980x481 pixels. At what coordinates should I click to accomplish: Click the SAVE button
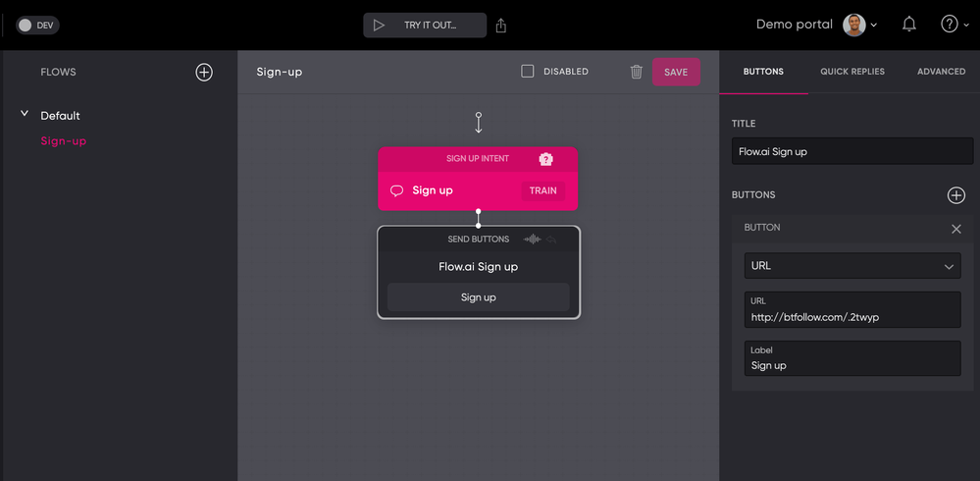click(676, 72)
